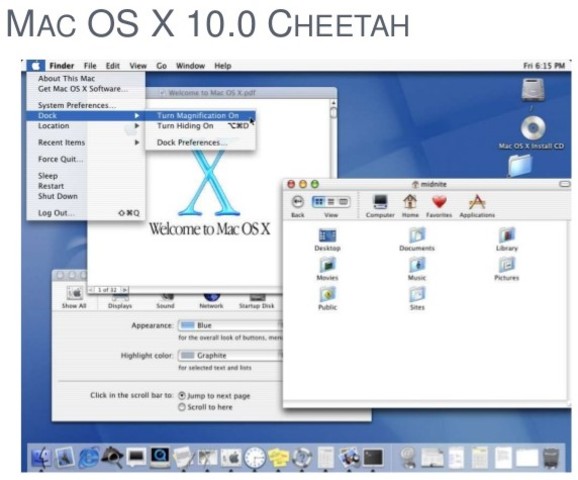Viewport: 578px width, 480px height.
Task: Go to Home in the Finder toolbar
Action: coord(410,206)
